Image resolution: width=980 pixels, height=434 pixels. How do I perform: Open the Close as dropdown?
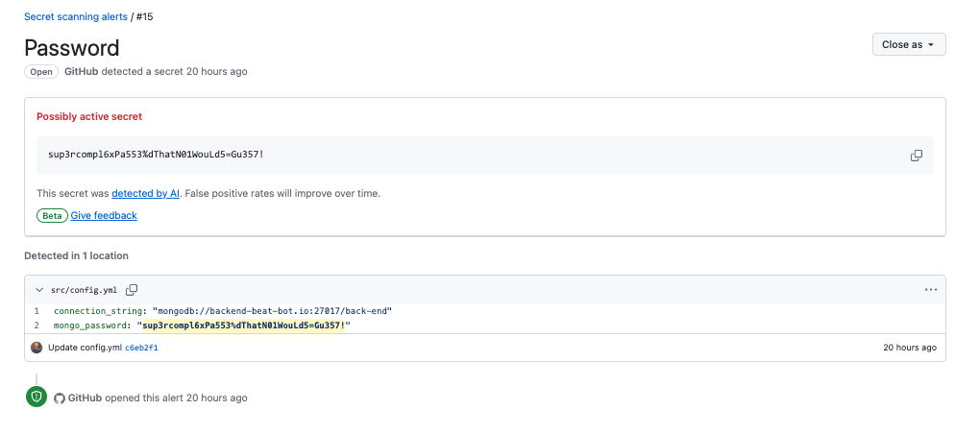pyautogui.click(x=908, y=44)
